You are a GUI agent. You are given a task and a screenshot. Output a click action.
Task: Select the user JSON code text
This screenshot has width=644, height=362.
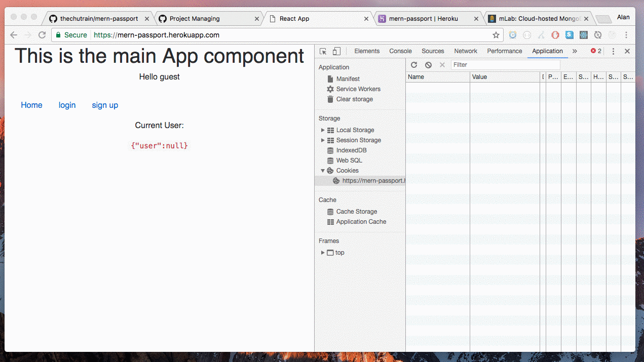click(159, 146)
